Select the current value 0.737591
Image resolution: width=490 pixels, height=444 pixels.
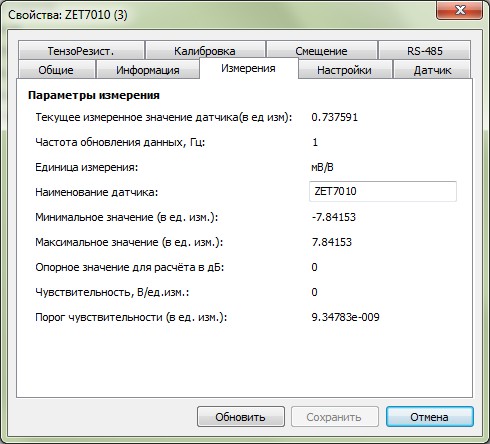[x=334, y=117]
